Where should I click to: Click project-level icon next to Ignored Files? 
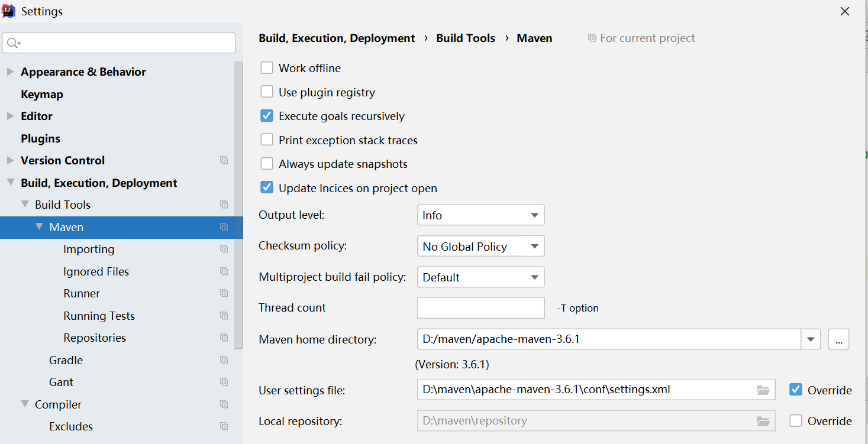[x=224, y=271]
